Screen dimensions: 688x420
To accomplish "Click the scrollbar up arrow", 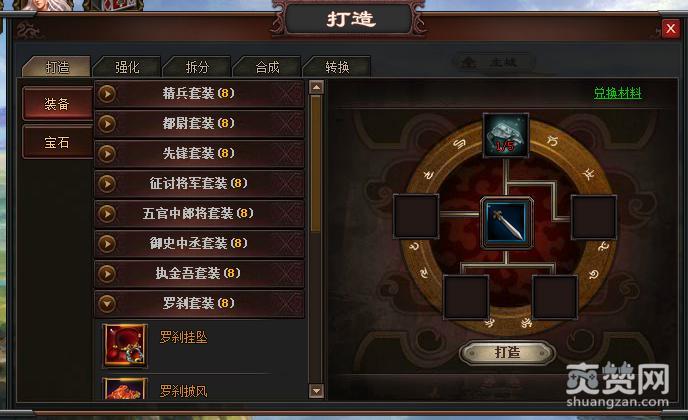I will tap(316, 87).
